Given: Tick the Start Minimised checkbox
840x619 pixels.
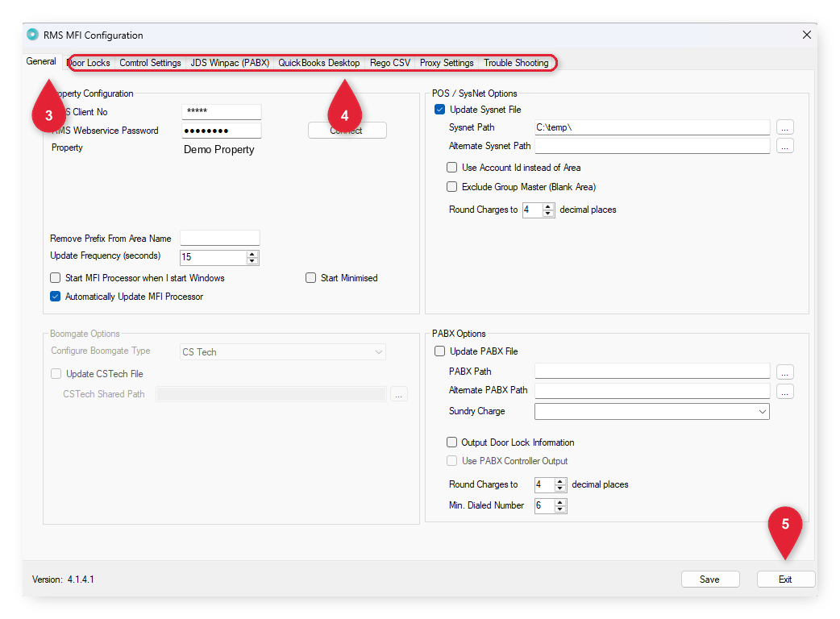Looking at the screenshot, I should coord(310,278).
